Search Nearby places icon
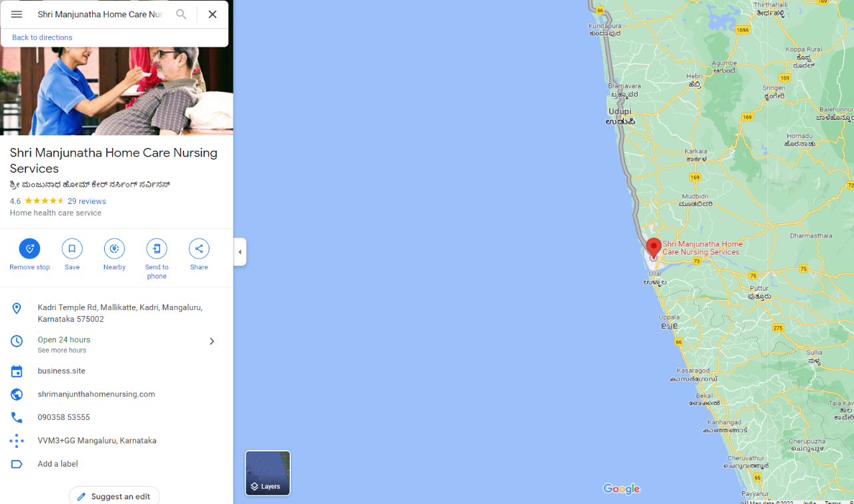The image size is (854, 504). pos(114,249)
